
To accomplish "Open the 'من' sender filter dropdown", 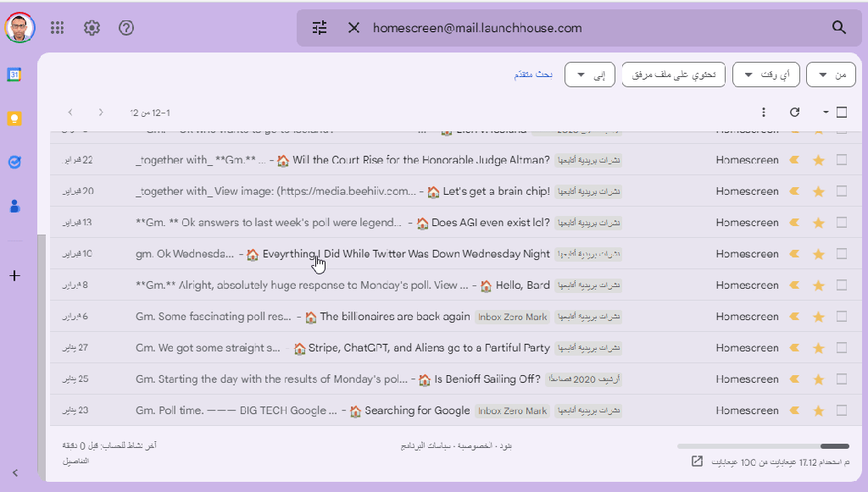I will 831,74.
